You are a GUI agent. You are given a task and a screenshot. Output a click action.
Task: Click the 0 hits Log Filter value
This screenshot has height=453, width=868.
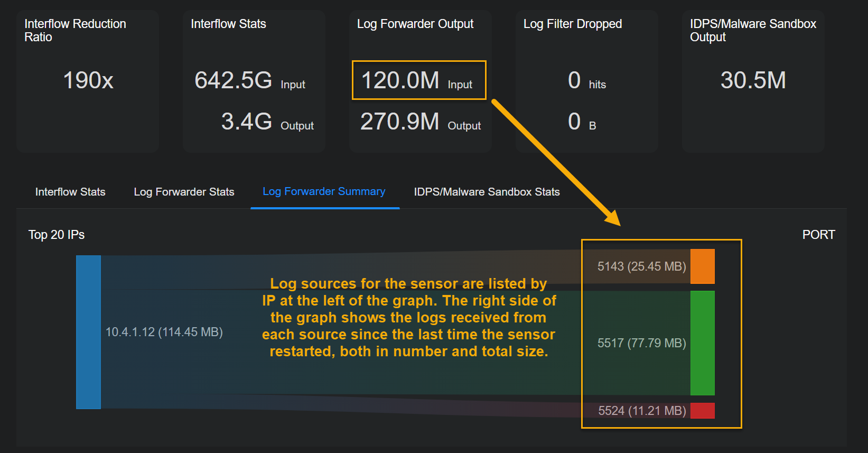575,80
